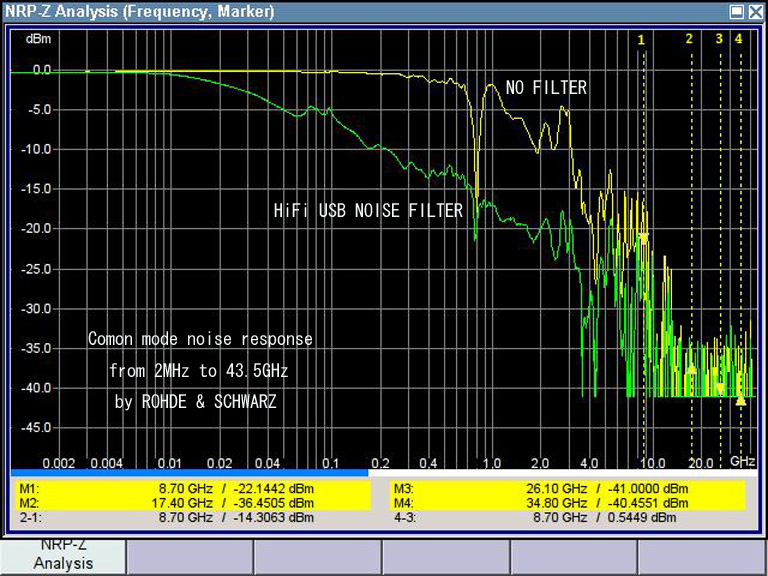Click the blue progress bar below the graph
768x576 pixels.
tap(189, 473)
